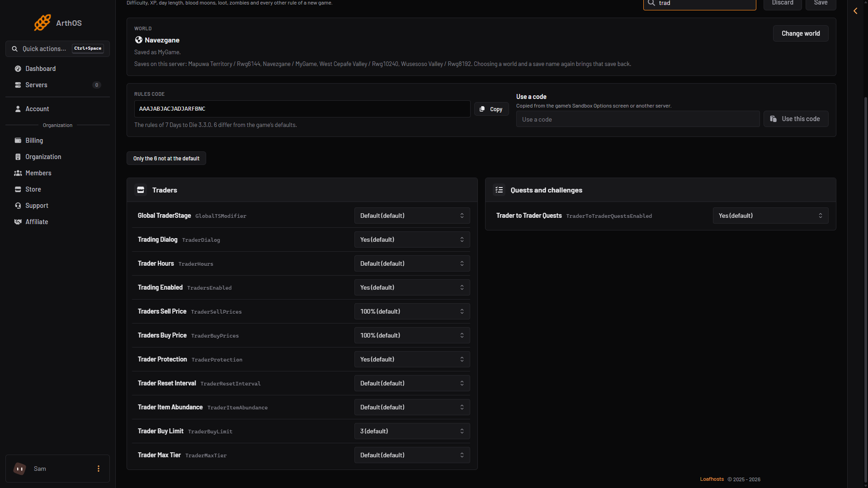Toggle the 'Only the 6 not at the default' filter

(166, 158)
